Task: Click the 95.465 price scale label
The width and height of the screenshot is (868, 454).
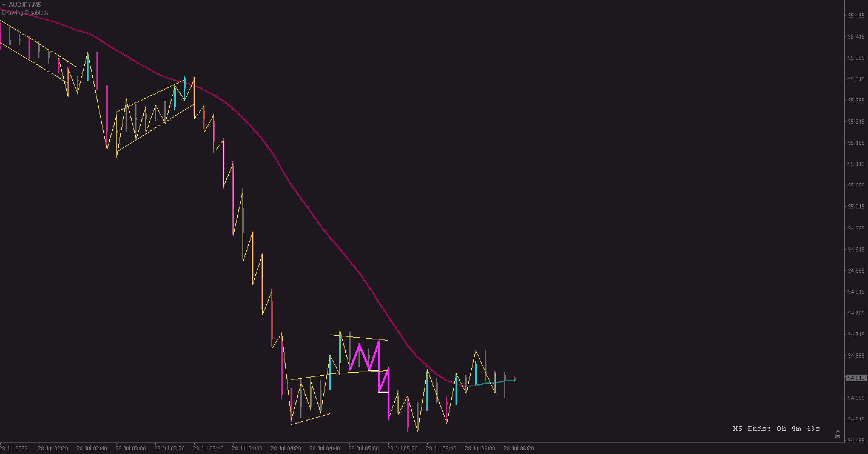Action: 856,15
